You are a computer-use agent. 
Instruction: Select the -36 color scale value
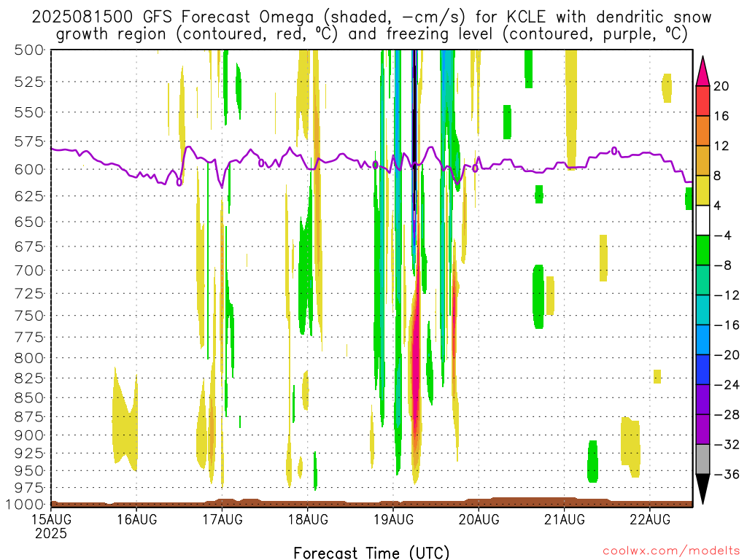pos(727,474)
